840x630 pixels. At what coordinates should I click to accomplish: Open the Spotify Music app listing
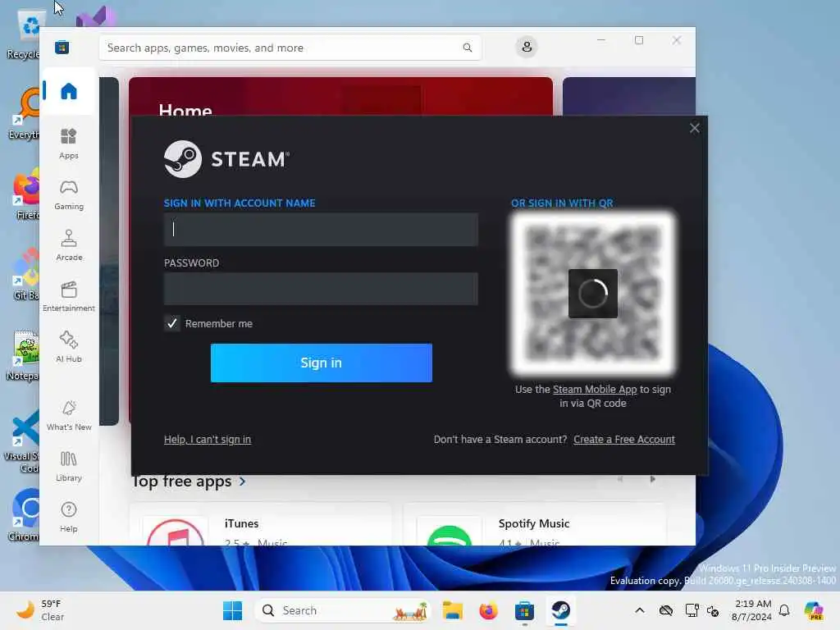(534, 525)
